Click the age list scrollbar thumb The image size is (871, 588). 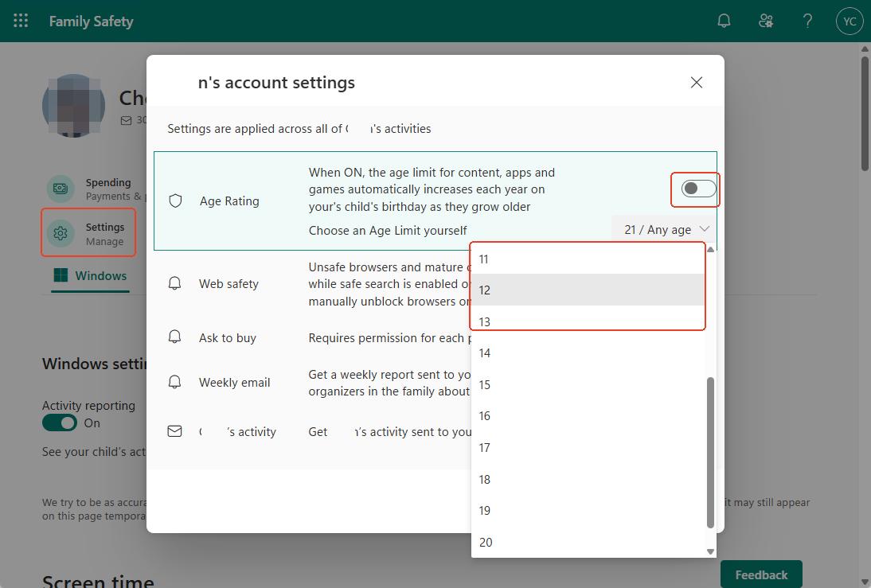710,453
